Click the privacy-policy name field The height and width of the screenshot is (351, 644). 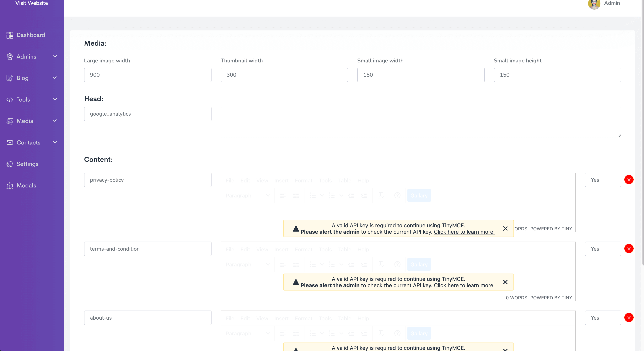click(x=148, y=180)
